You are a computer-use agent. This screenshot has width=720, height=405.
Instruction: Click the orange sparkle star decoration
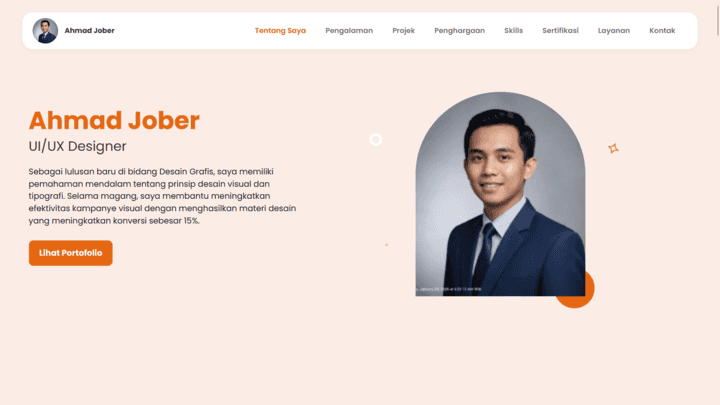pos(613,148)
